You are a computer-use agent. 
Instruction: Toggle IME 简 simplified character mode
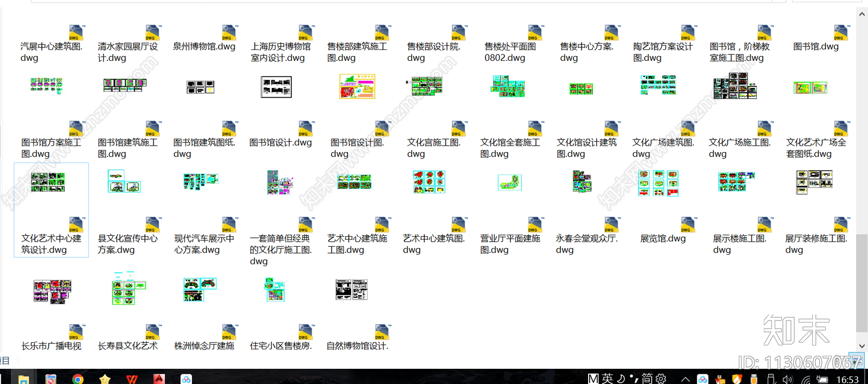point(647,379)
